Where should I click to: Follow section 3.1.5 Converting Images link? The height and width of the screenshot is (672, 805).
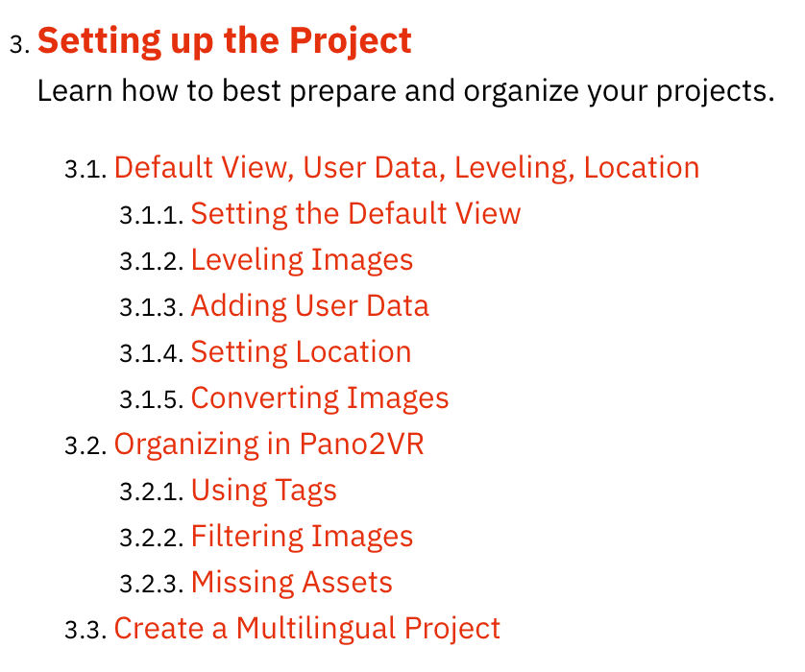coord(320,398)
